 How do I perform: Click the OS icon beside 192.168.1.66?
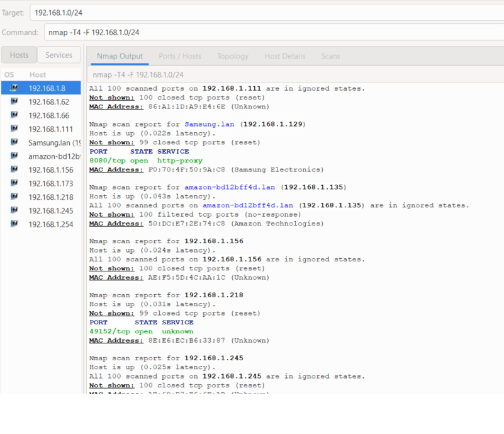coord(14,115)
